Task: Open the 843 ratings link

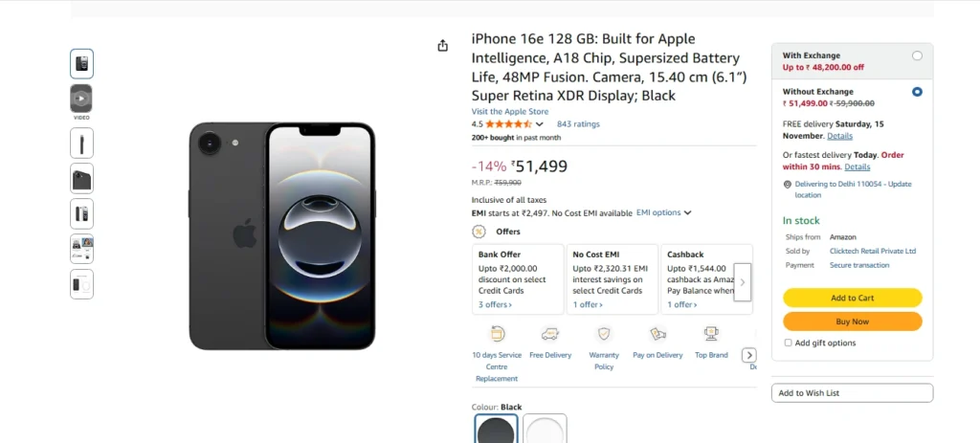Action: (578, 123)
